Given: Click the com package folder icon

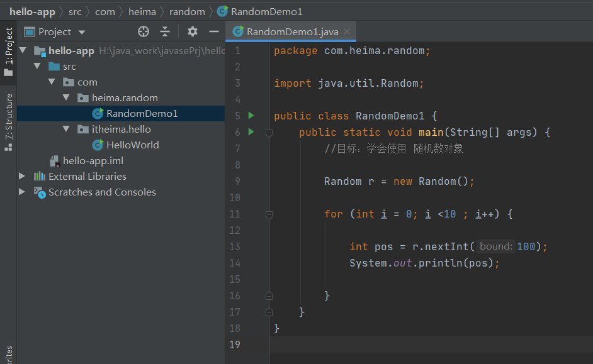Looking at the screenshot, I should tap(69, 82).
